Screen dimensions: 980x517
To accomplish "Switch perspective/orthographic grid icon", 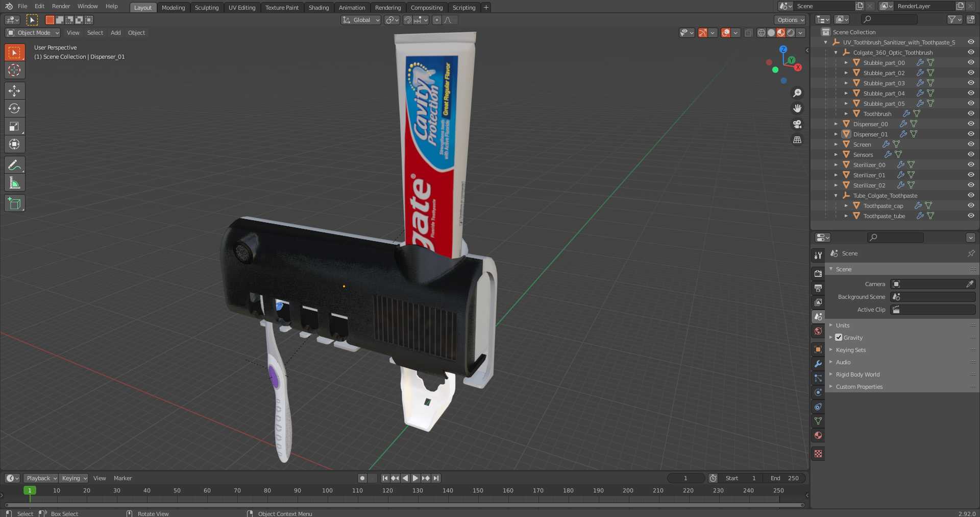I will 797,139.
